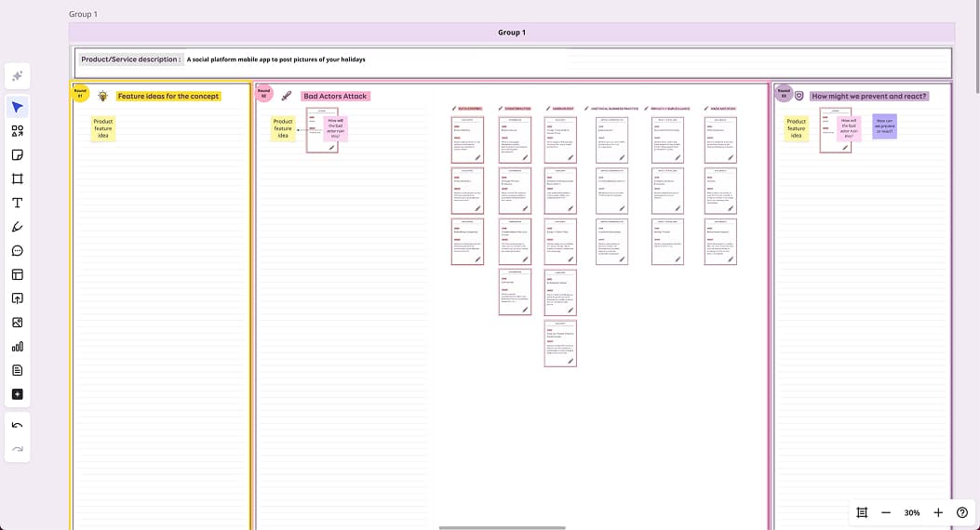Image resolution: width=980 pixels, height=530 pixels.
Task: Open the 30% zoom level menu
Action: coord(912,512)
